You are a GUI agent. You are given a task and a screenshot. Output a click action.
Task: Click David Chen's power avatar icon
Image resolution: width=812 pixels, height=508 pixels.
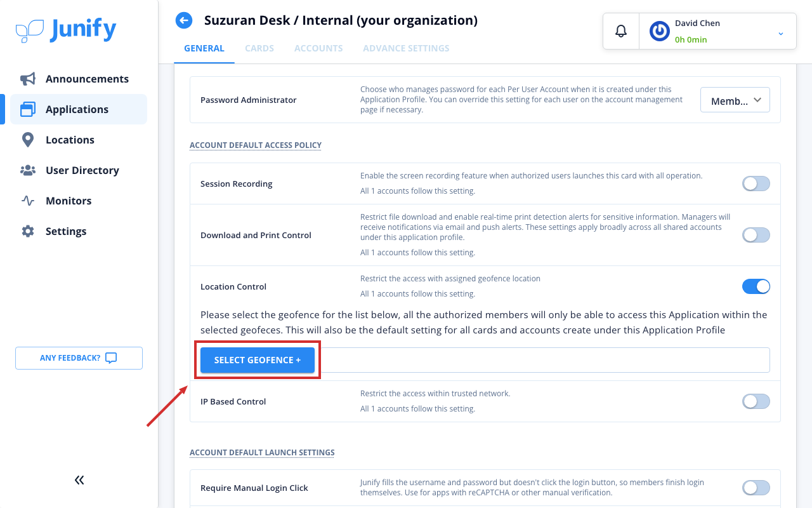coord(660,31)
